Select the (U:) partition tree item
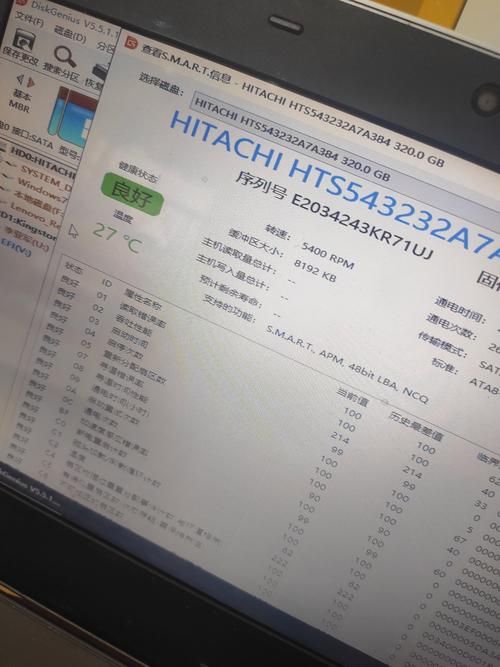The height and width of the screenshot is (667, 500). (26, 237)
